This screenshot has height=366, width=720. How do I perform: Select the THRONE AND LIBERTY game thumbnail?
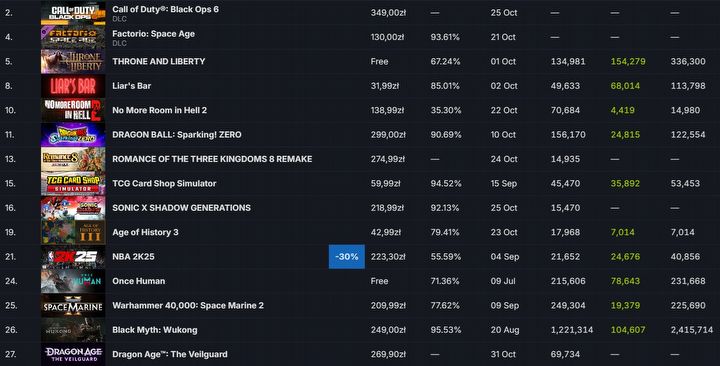(x=73, y=62)
